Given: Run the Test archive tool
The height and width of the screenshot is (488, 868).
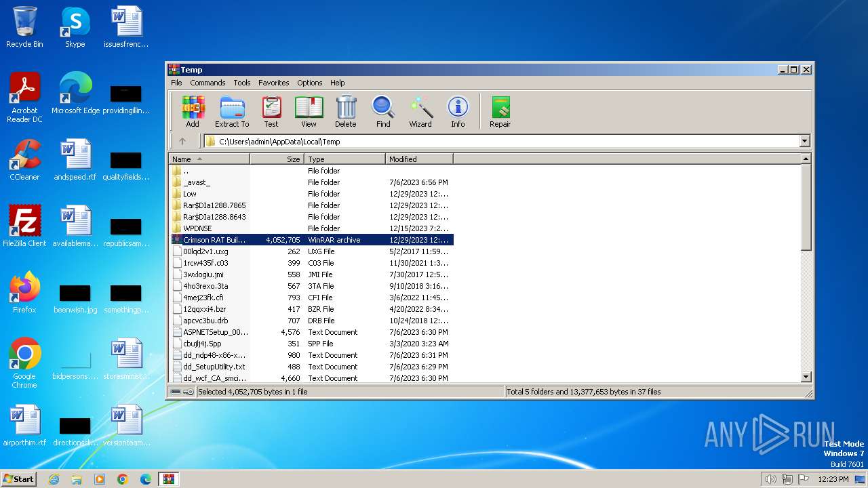Looking at the screenshot, I should coord(271,111).
